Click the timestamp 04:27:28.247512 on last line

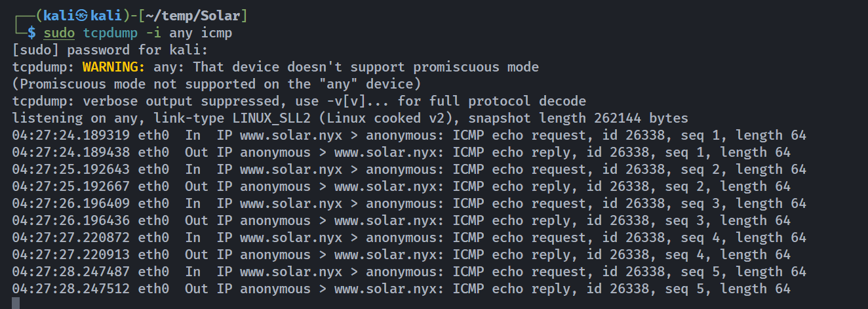click(x=71, y=289)
